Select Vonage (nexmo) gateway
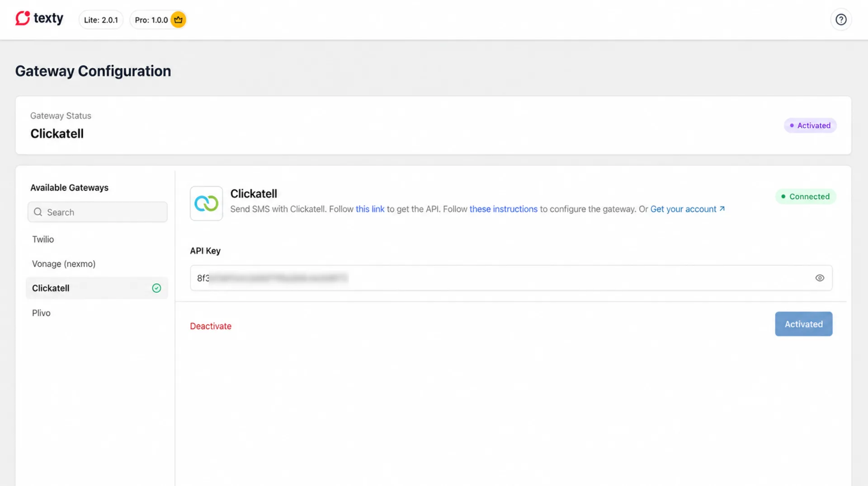The image size is (868, 486). click(97, 264)
